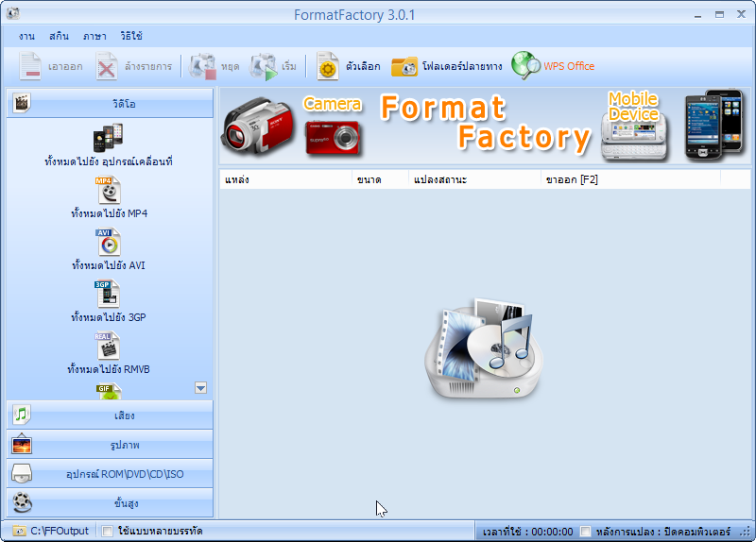The width and height of the screenshot is (756, 542).
Task: Click the ทั้งหมดไปยัง อุปกรณ์เคลื่อนที่ label
Action: click(x=109, y=161)
